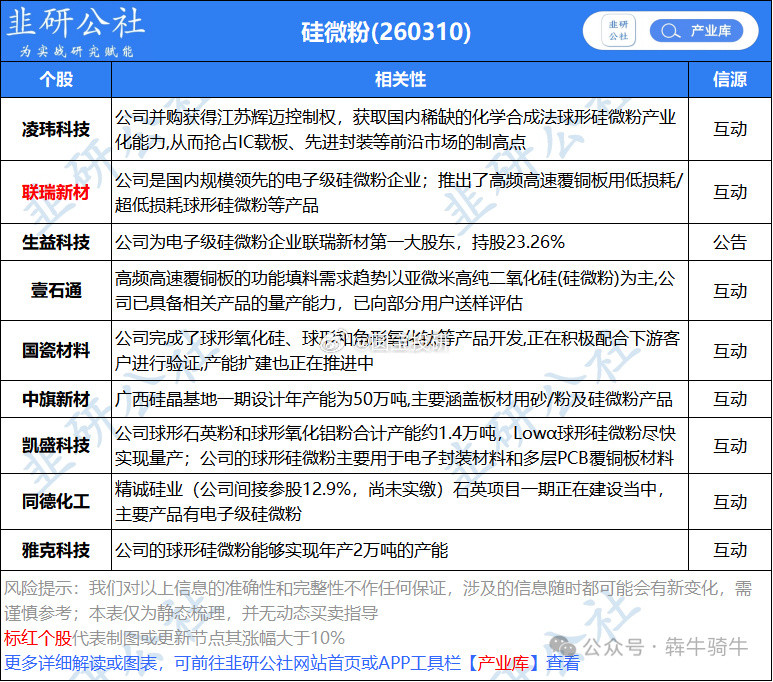This screenshot has width=773, height=682.
Task: Click 雅克科技 description about 年产2万吨
Action: point(281,550)
